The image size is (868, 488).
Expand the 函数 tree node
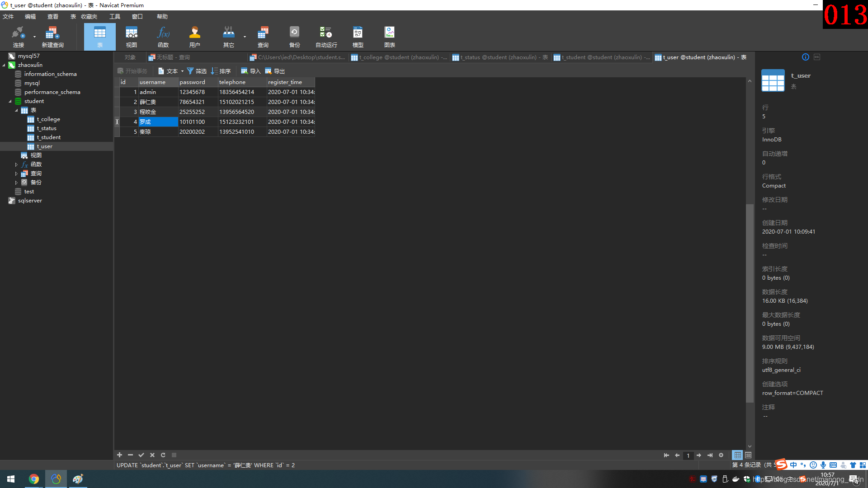16,164
